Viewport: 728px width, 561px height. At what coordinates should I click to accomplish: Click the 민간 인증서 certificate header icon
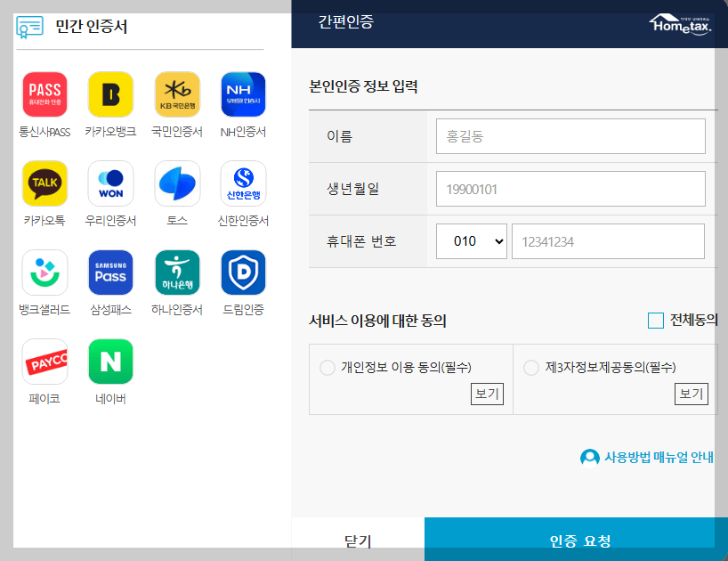(x=29, y=27)
